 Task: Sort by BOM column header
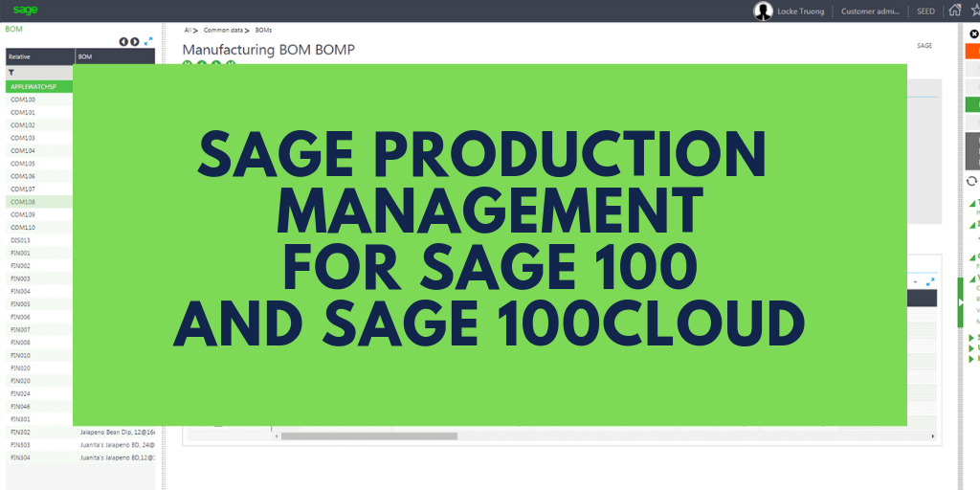pos(115,56)
